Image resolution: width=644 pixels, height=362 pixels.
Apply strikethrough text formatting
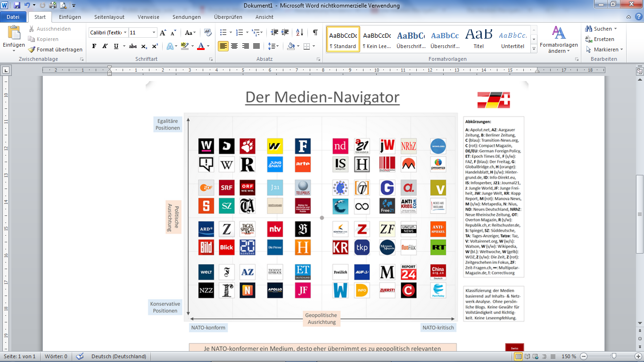point(133,46)
